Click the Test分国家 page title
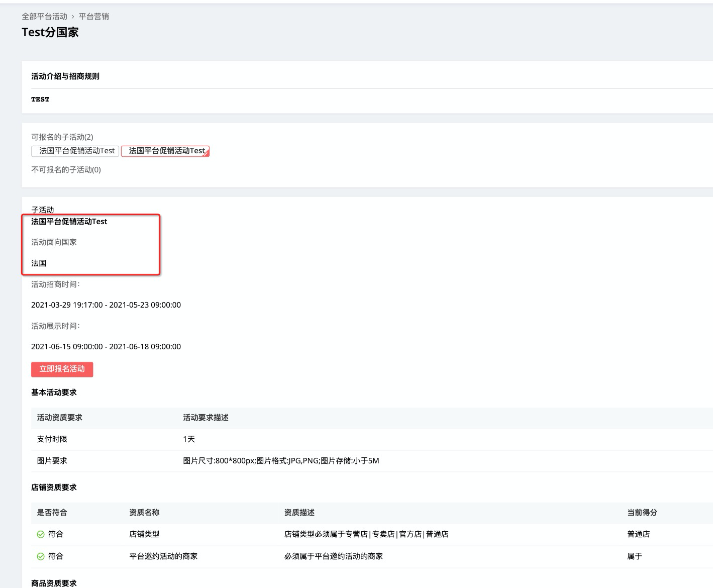Viewport: 713px width, 588px height. (x=50, y=32)
